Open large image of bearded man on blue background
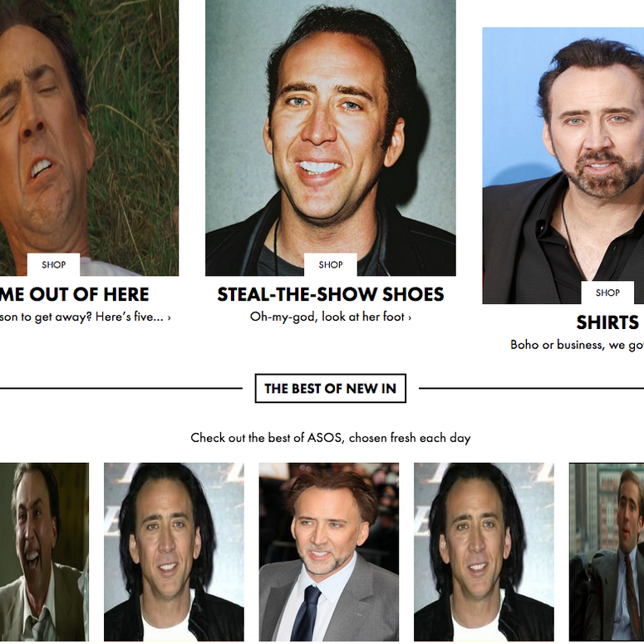The image size is (644, 644). tap(563, 165)
